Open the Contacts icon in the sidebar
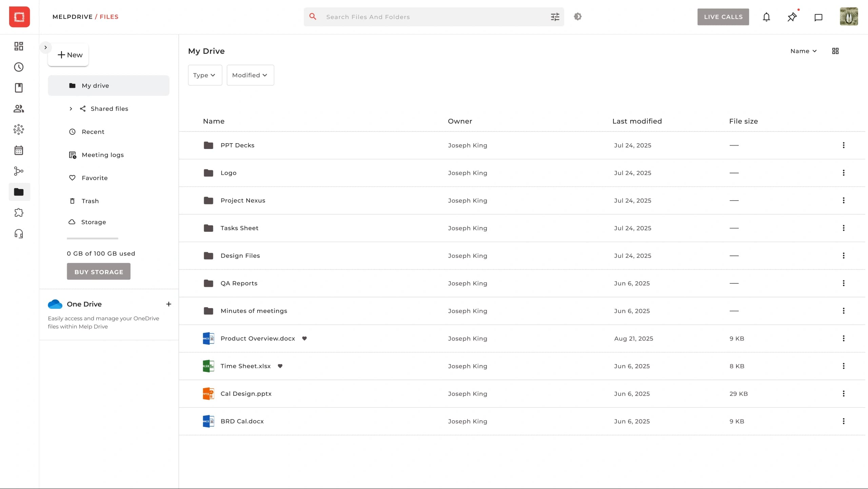This screenshot has width=868, height=489. point(19,109)
